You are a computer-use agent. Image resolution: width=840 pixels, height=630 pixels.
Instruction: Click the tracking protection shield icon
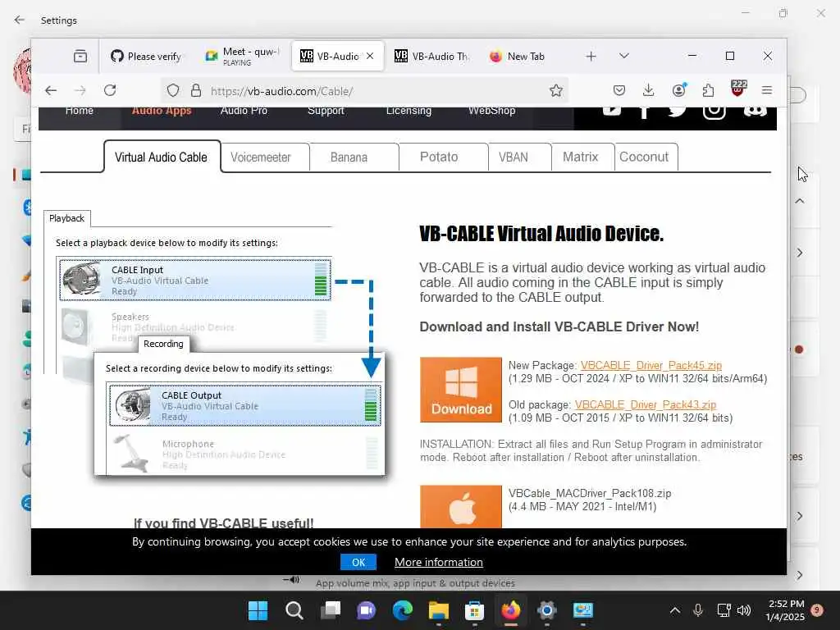[x=172, y=90]
